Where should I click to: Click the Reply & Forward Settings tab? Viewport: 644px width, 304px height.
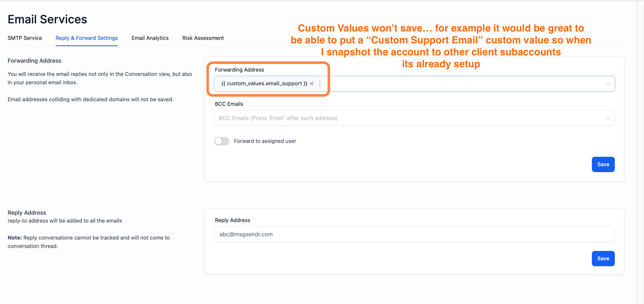click(87, 38)
